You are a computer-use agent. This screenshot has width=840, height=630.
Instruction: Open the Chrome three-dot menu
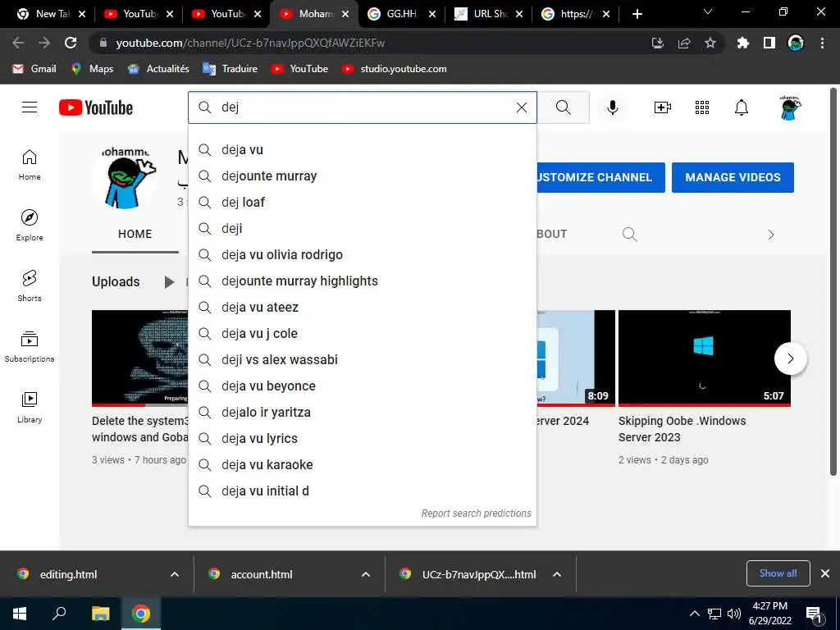pyautogui.click(x=822, y=43)
